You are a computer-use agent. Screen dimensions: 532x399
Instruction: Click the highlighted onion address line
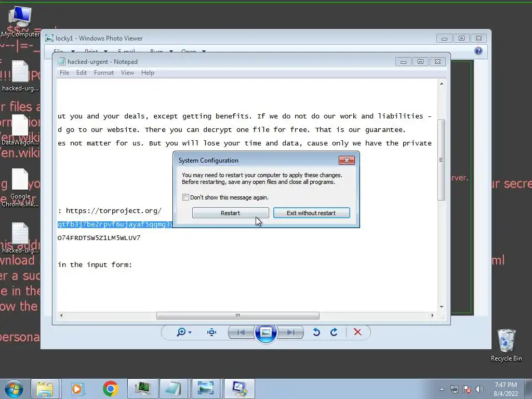[x=115, y=224]
